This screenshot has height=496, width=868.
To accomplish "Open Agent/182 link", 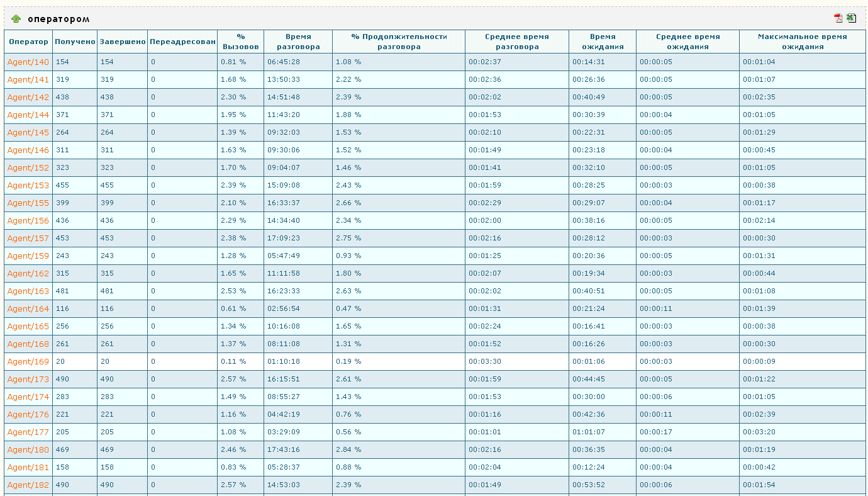I will coord(28,485).
